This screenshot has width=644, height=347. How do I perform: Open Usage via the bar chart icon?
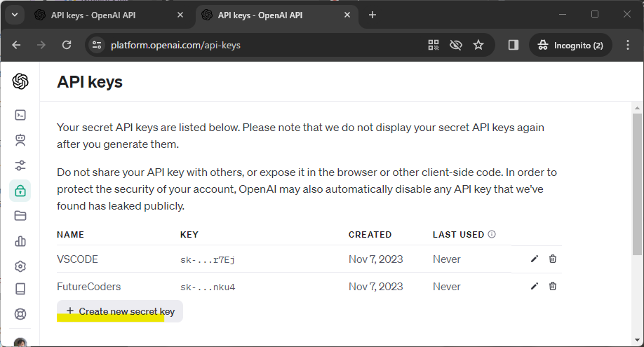(x=20, y=241)
